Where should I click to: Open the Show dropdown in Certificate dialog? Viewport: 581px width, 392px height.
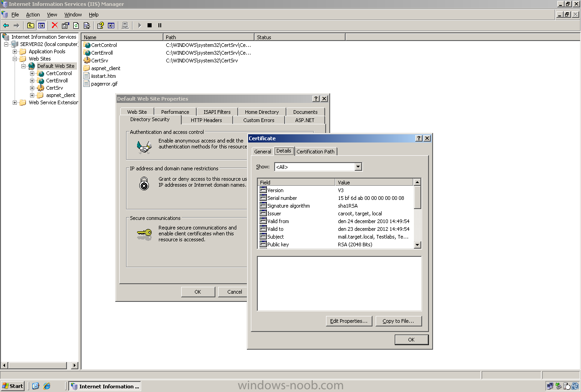[x=358, y=167]
